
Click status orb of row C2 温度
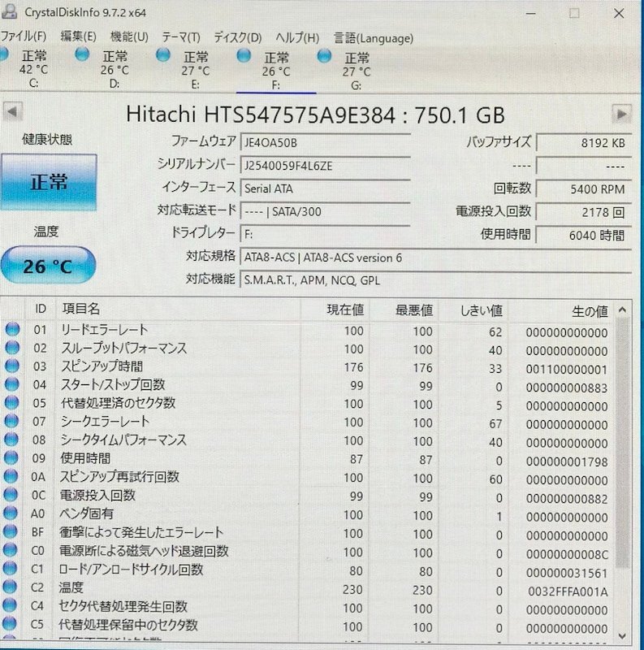tap(10, 587)
